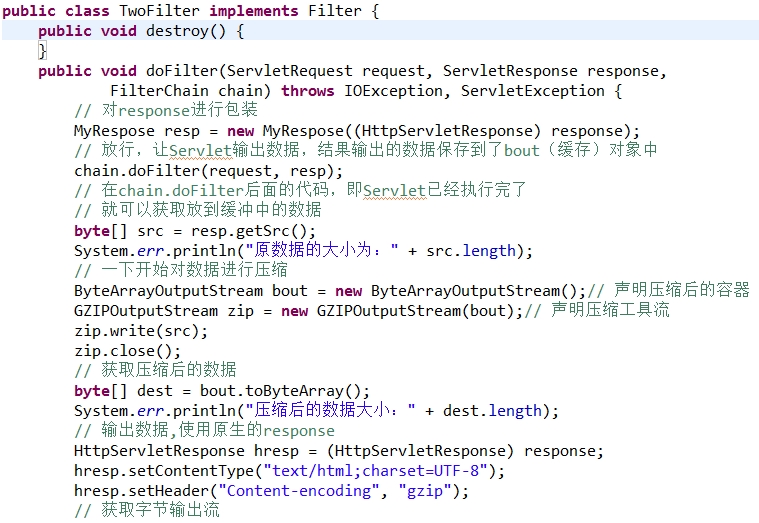Click the line 'hresp.setHeader("Content-encoding", "gzip");'
Image resolution: width=759 pixels, height=523 pixels.
[272, 491]
